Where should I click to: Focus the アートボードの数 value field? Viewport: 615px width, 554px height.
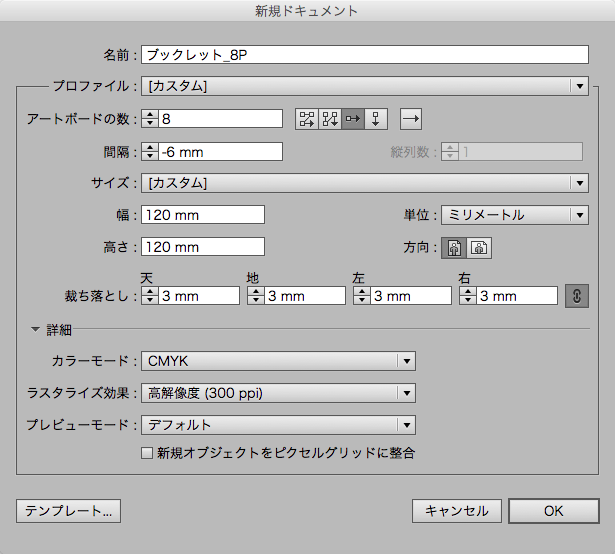point(220,119)
